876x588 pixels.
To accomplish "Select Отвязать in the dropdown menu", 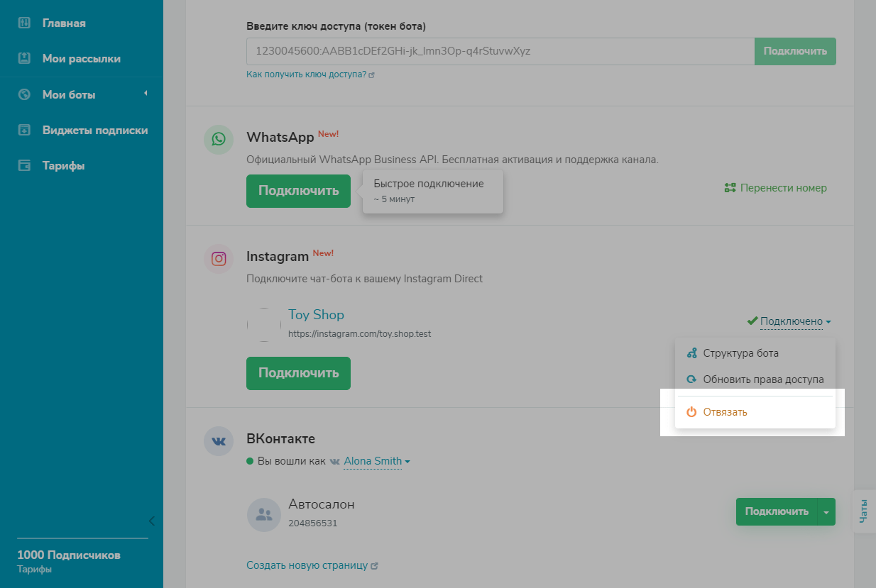I will [725, 412].
